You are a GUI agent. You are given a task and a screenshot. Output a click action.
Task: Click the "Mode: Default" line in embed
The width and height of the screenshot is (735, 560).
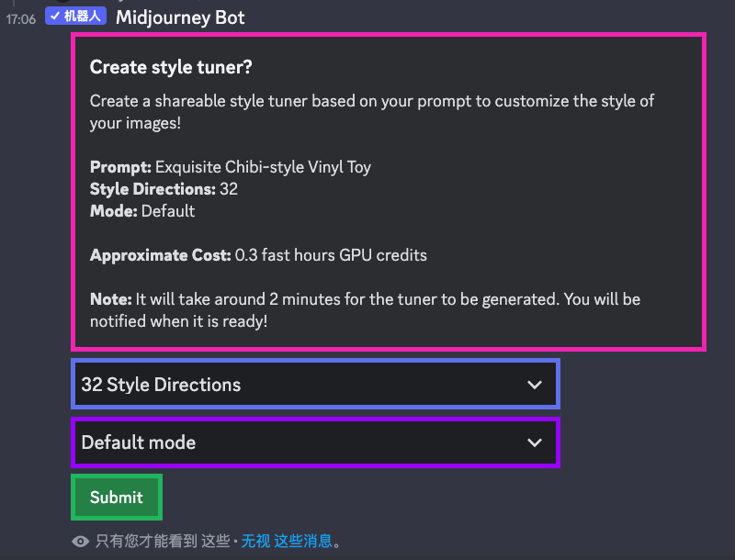(x=142, y=211)
